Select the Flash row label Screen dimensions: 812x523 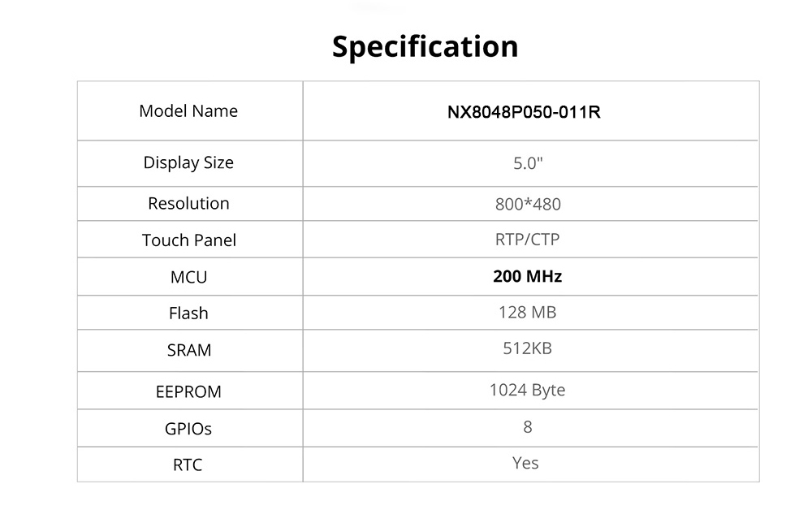click(188, 313)
